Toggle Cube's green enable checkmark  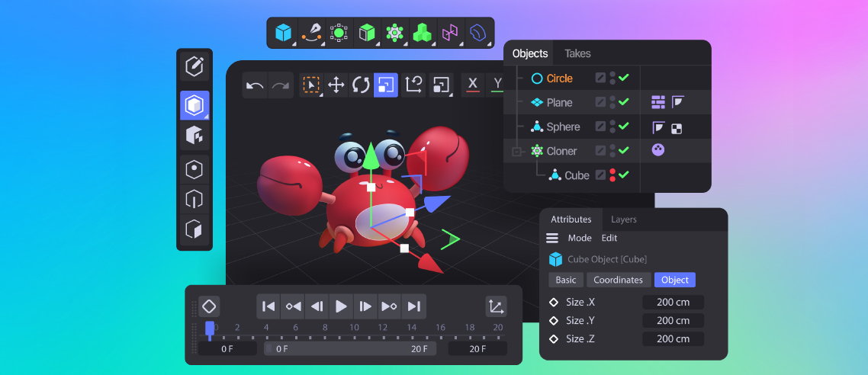624,175
